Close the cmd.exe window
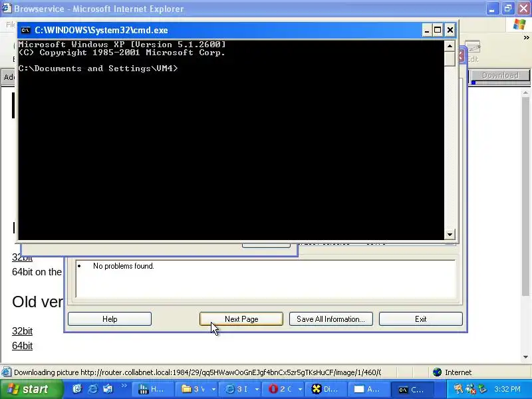The width and height of the screenshot is (532, 399). point(450,30)
